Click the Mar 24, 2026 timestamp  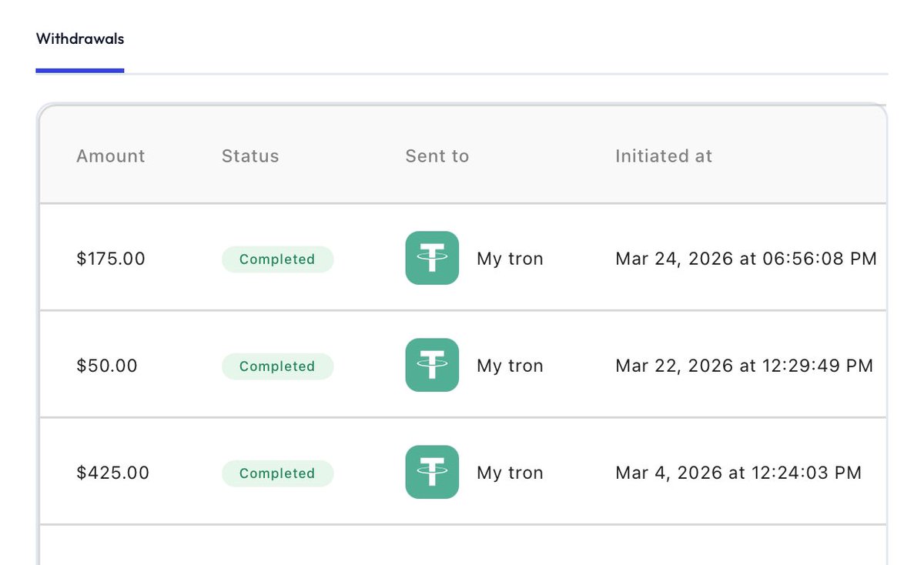(746, 259)
